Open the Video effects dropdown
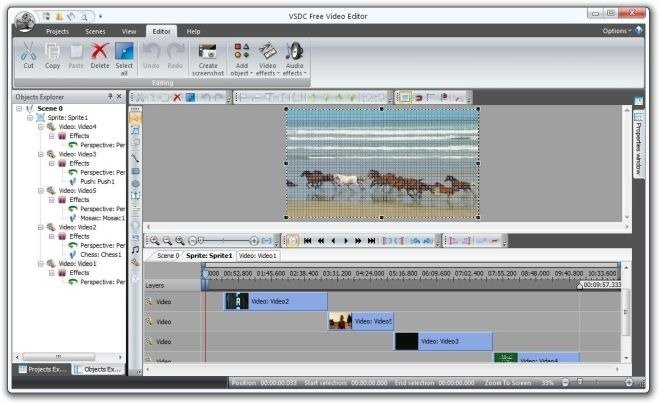660x404 pixels. (x=267, y=57)
